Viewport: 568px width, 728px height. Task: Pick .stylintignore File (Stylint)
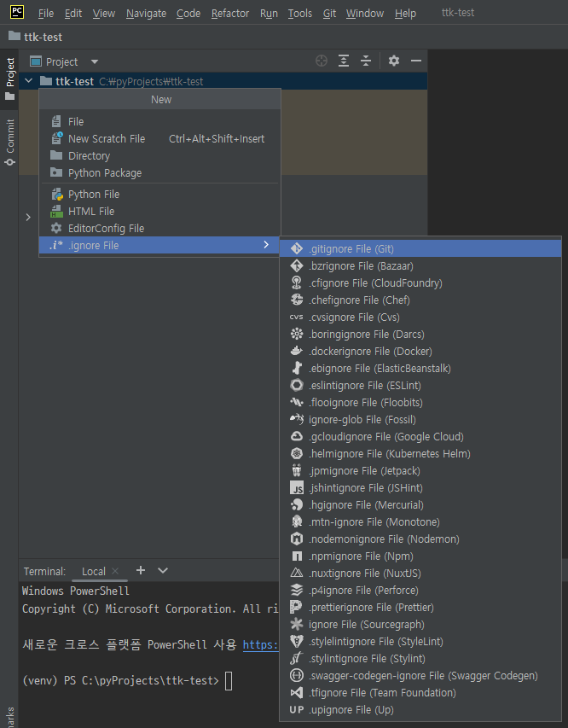[x=420, y=659]
